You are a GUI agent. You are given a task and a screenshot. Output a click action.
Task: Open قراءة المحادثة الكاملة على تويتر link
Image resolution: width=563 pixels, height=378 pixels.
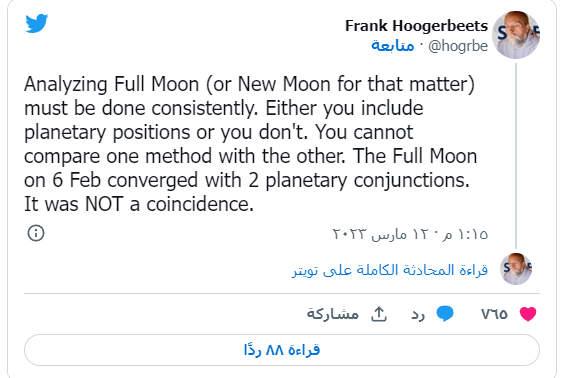(390, 270)
